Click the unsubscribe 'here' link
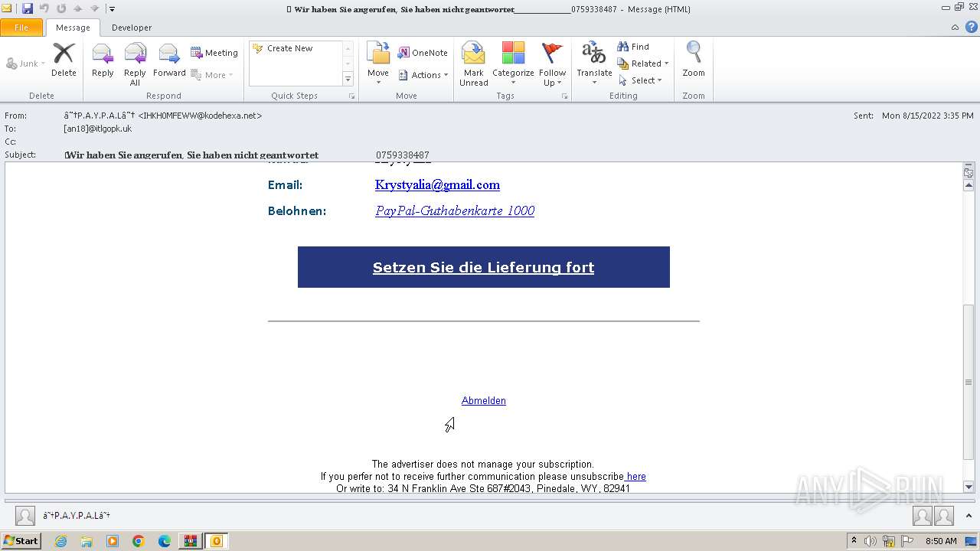This screenshot has width=980, height=551. [635, 477]
